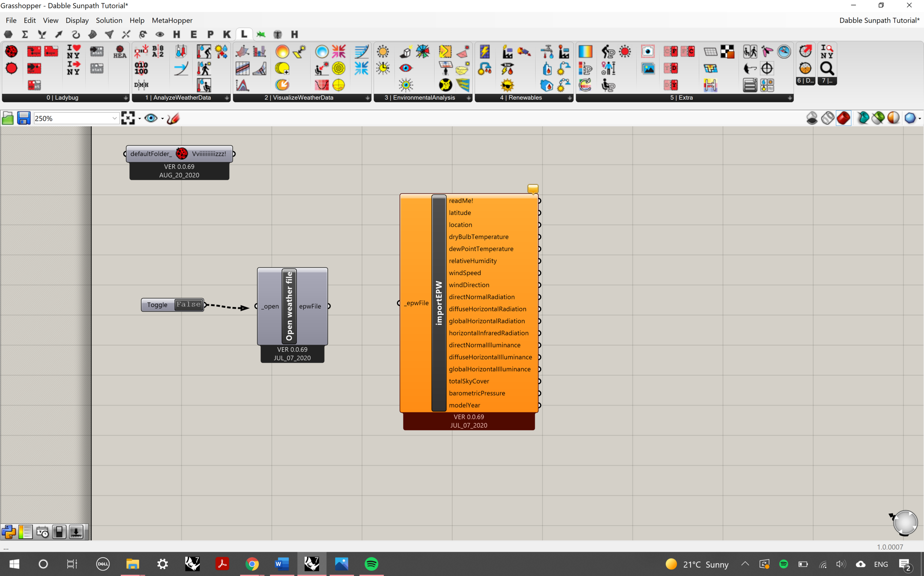
Task: Click the zoom extents icon on canvas toolbar
Action: coord(128,118)
